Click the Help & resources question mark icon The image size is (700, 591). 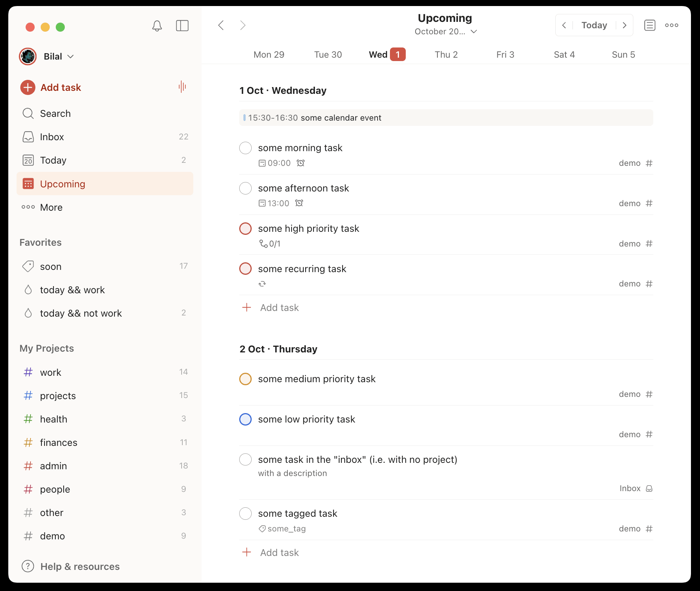tap(28, 566)
